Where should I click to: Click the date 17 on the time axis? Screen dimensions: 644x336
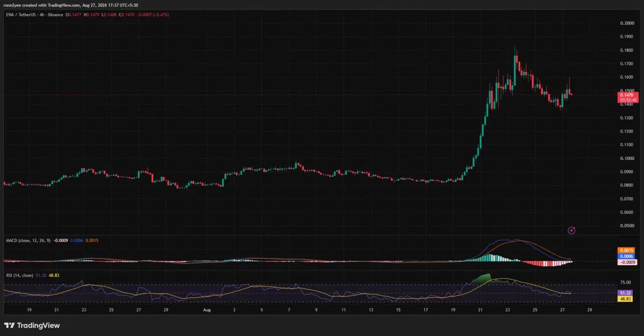[x=425, y=309]
